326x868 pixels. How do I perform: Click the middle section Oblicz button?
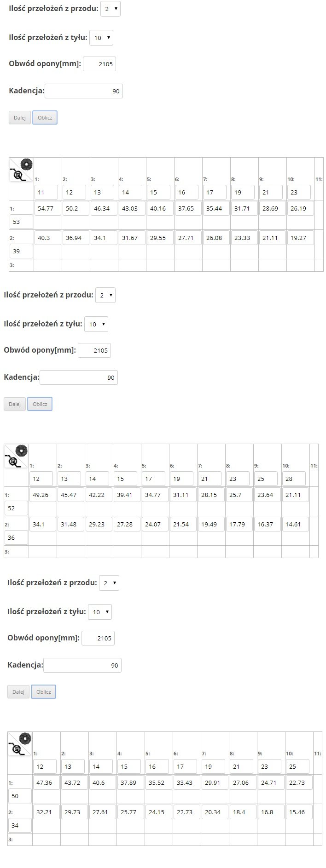(40, 404)
